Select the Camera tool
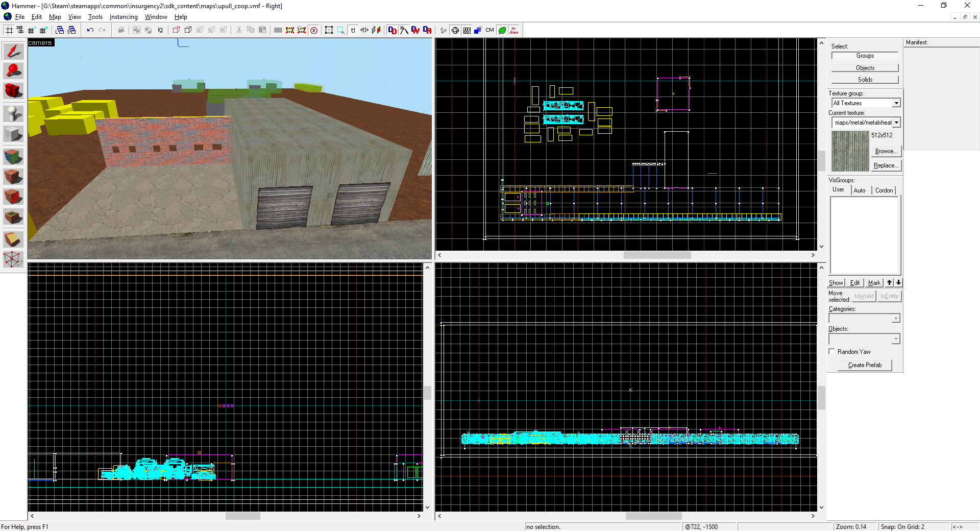980x531 pixels. click(13, 91)
